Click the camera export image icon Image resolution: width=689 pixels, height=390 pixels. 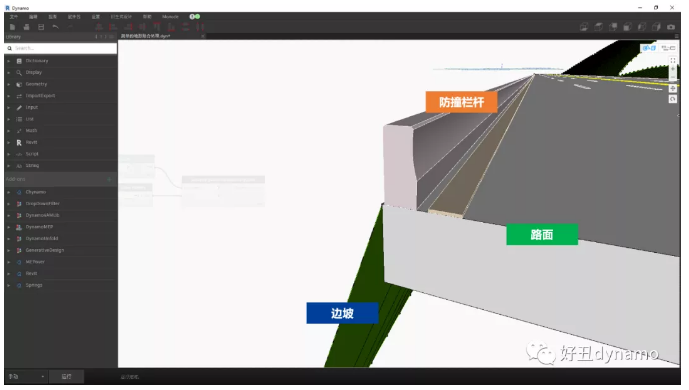click(671, 27)
